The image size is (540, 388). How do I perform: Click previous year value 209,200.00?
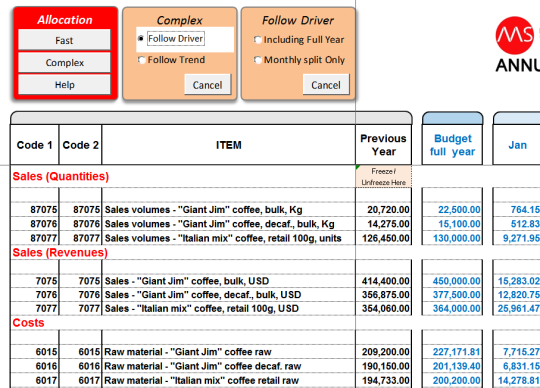pyautogui.click(x=383, y=352)
